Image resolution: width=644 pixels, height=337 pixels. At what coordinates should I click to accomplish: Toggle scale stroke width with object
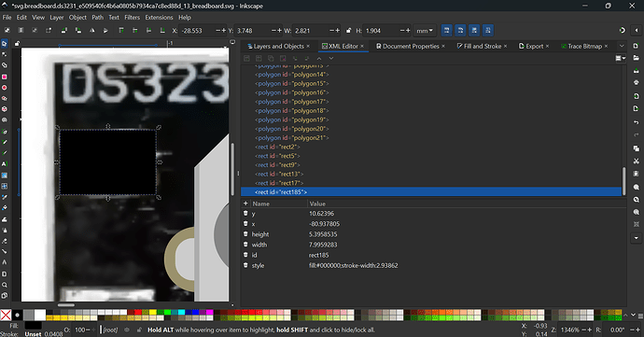[x=446, y=31]
